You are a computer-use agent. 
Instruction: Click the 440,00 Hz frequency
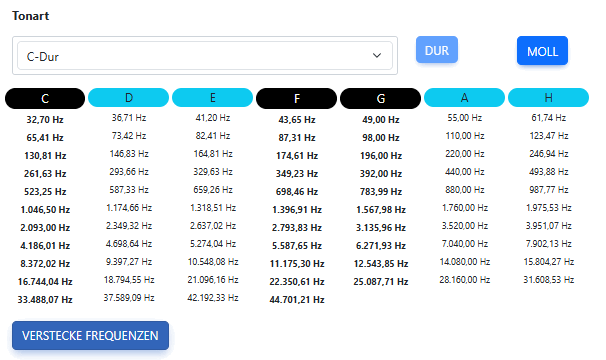click(x=465, y=172)
